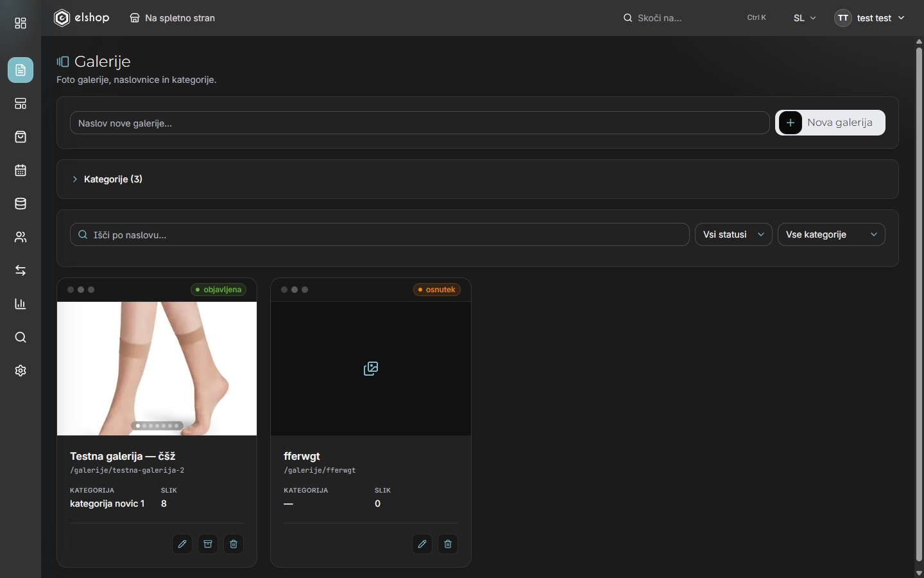Viewport: 924px width, 578px height.
Task: Click the scrollbar down arrow
Action: coord(919,573)
